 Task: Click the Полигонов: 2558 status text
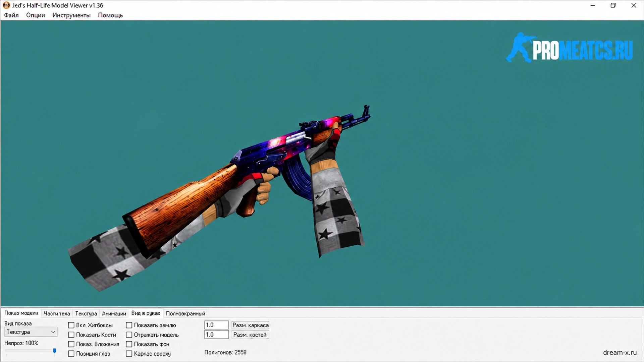[225, 352]
